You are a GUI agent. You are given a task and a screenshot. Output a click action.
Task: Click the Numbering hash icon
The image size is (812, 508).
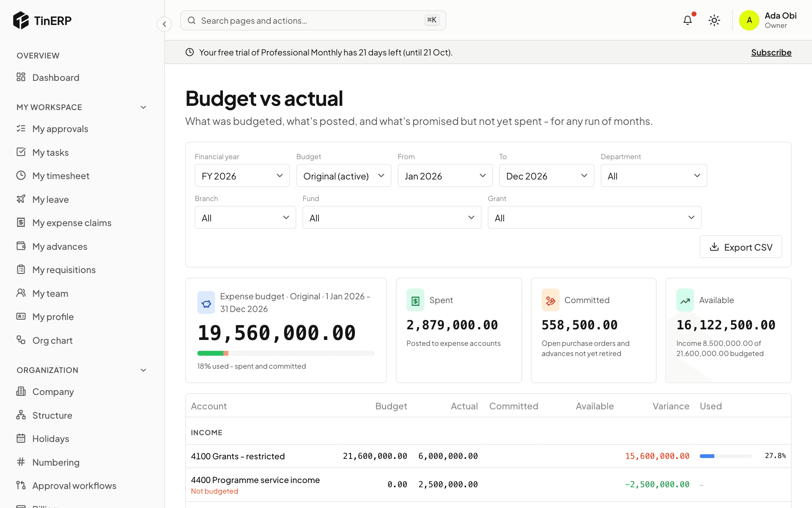pyautogui.click(x=21, y=462)
